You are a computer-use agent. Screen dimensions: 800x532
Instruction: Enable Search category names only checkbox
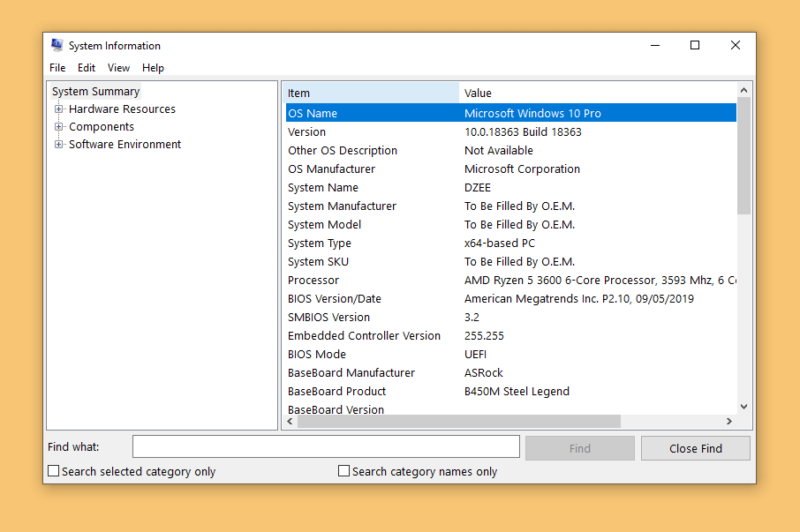click(x=343, y=471)
